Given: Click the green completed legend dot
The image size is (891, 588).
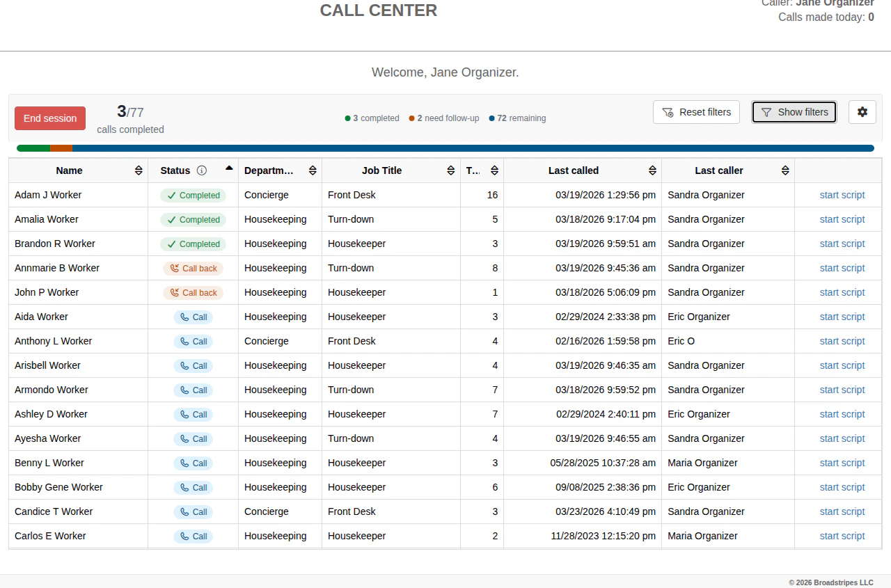Looking at the screenshot, I should [x=346, y=118].
